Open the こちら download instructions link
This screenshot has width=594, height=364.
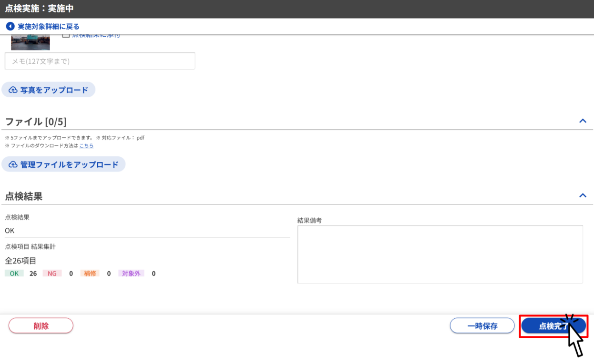86,146
